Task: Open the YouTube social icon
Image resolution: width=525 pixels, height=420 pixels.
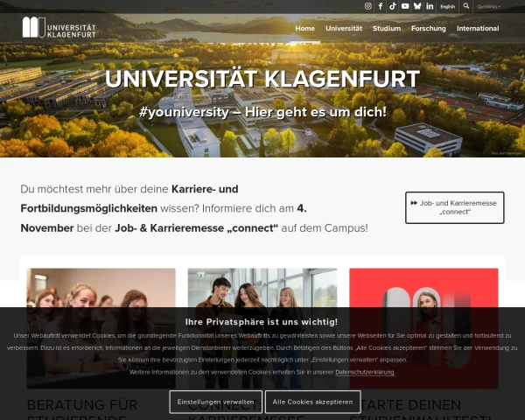Action: pyautogui.click(x=405, y=6)
